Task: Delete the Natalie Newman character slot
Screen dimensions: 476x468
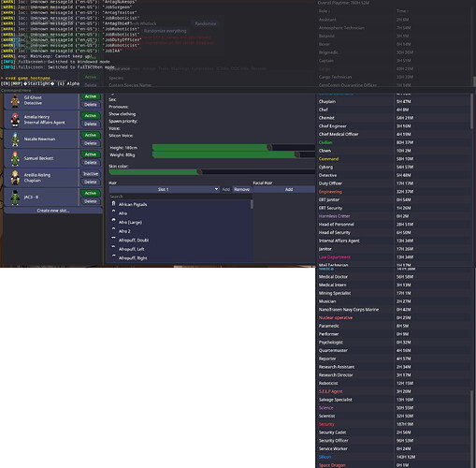Action: tap(91, 143)
